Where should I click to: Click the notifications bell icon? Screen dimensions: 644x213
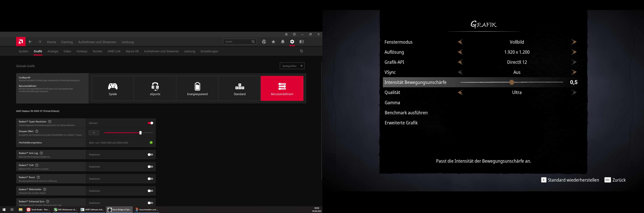pyautogui.click(x=282, y=42)
